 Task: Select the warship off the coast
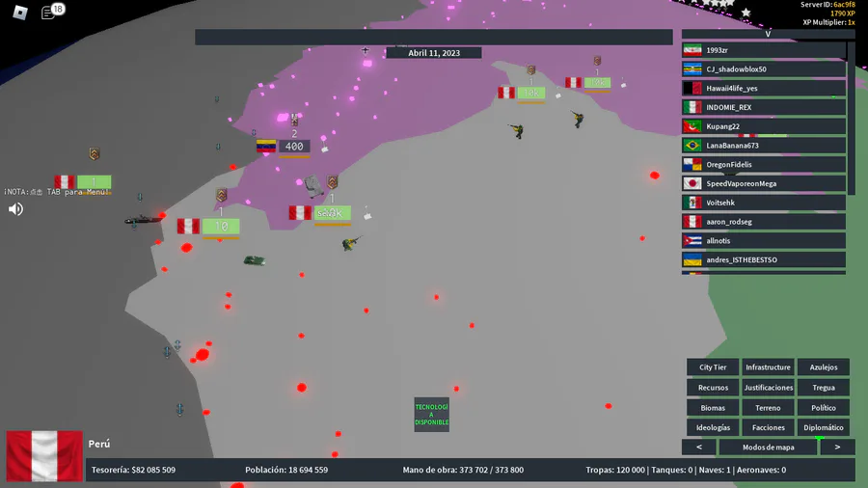pos(143,220)
